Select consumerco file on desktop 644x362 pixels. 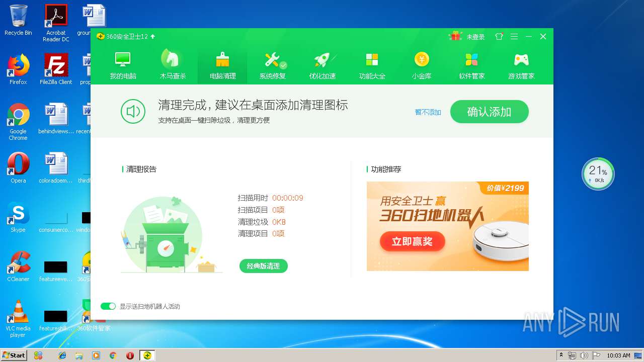pos(56,217)
